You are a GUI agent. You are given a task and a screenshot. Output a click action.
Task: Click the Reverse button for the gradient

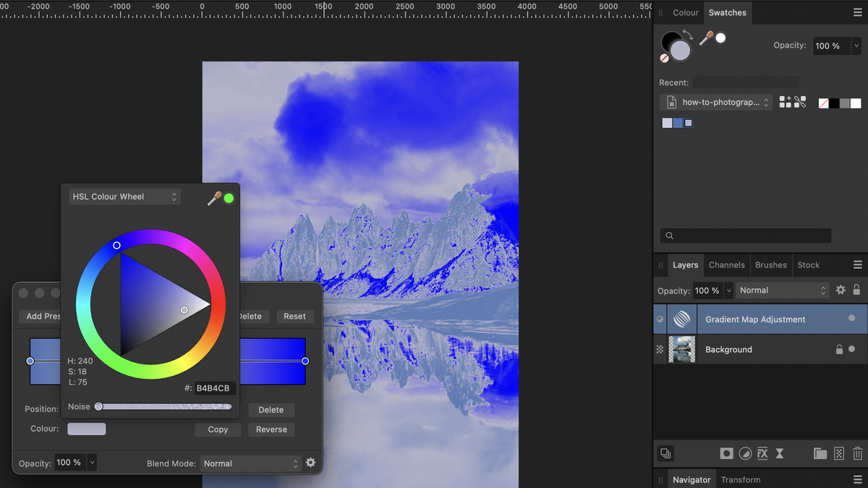[x=271, y=429]
